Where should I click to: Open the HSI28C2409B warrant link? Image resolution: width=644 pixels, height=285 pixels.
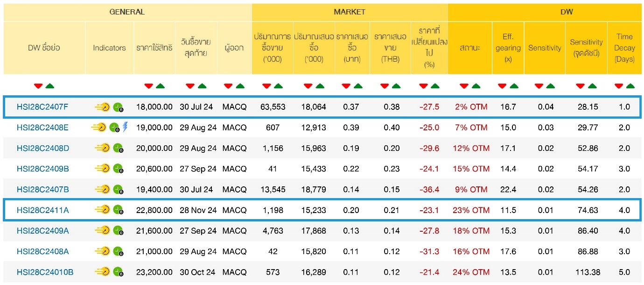coord(42,169)
